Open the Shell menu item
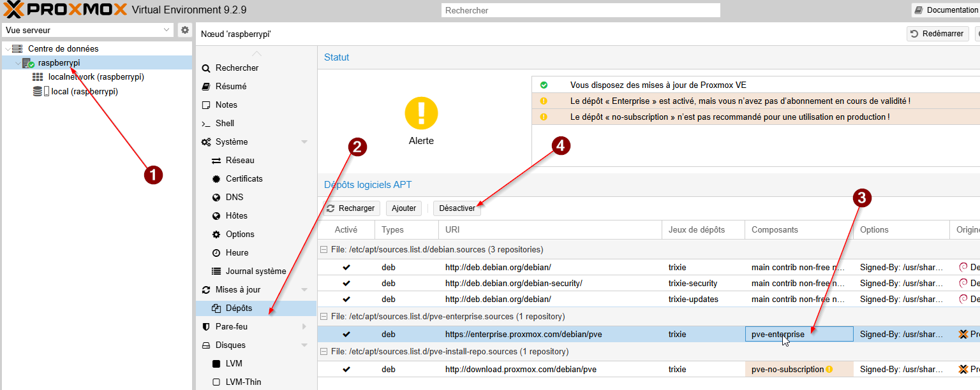This screenshot has width=980, height=390. (225, 123)
